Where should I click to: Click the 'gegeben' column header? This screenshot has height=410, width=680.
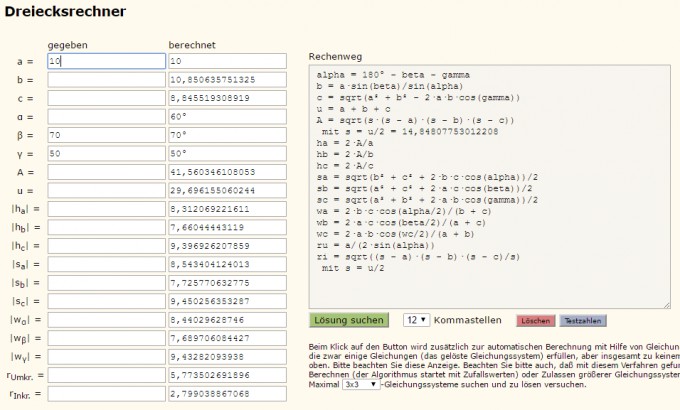pos(68,45)
